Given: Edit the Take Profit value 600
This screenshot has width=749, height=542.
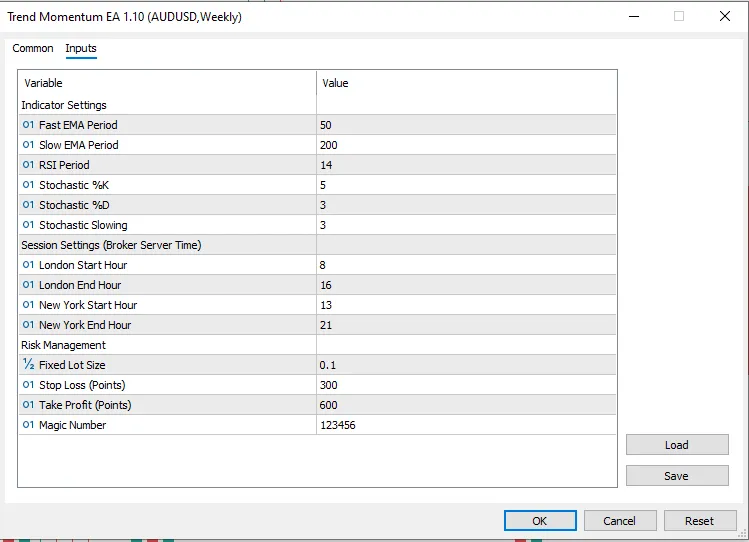Looking at the screenshot, I should 466,405.
